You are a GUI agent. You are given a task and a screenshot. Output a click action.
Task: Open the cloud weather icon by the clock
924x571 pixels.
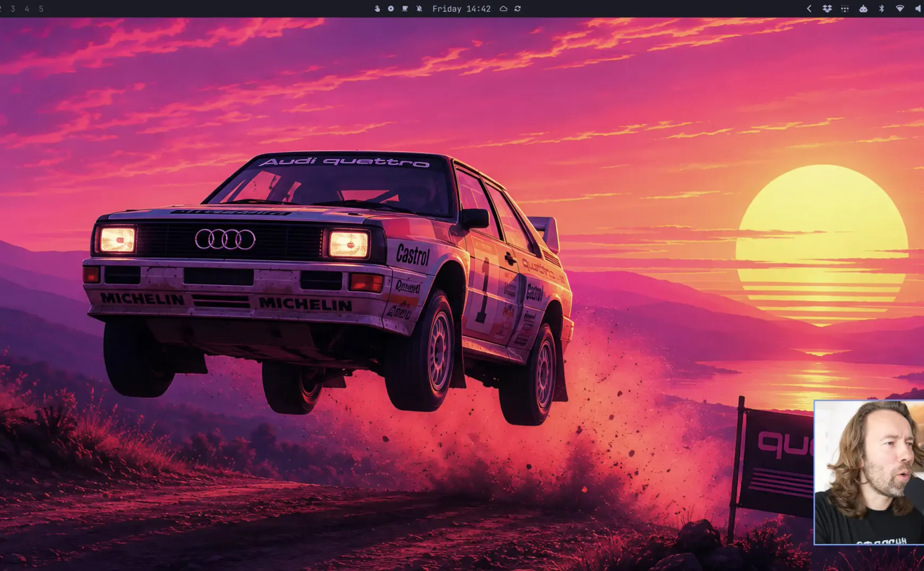504,9
